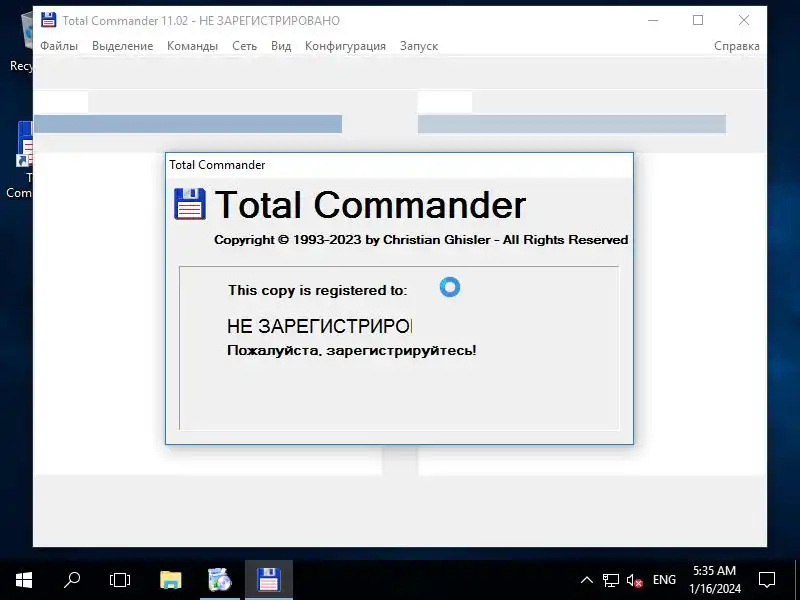Click the Copyright 1993-2023 Christian Ghisler line
The image size is (800, 600).
[x=421, y=240]
